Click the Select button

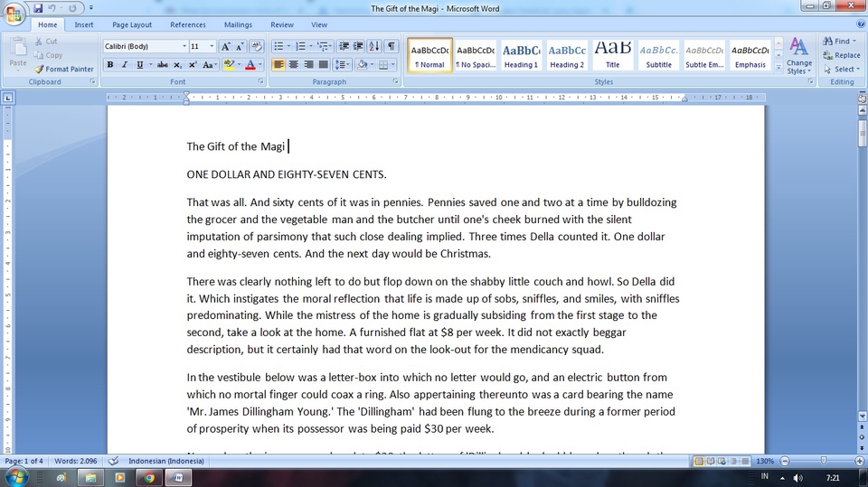pos(842,70)
